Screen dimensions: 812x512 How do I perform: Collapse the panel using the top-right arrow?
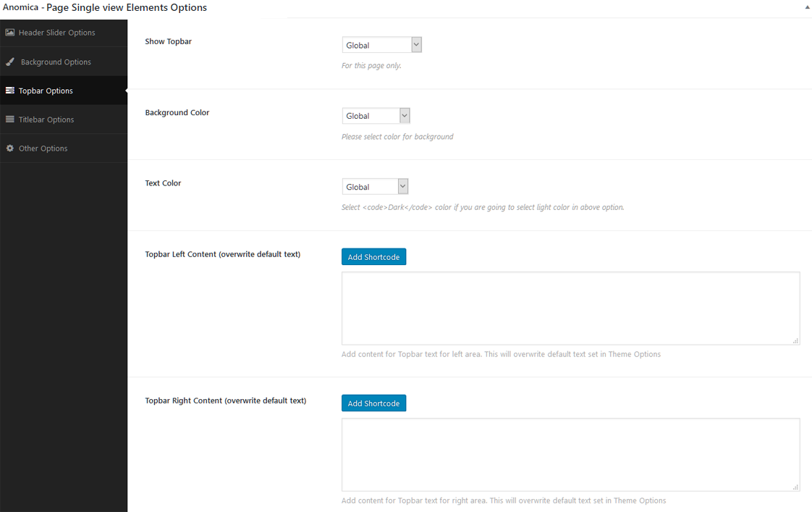point(807,7)
